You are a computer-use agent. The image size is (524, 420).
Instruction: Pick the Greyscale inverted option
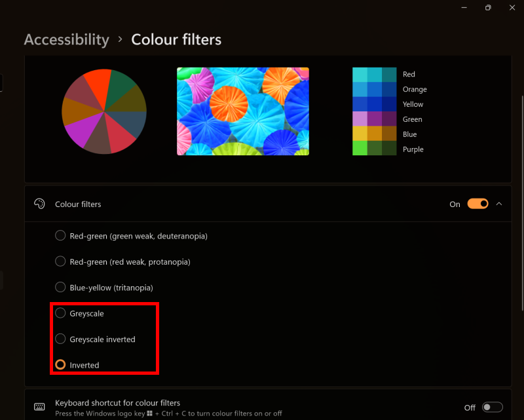pos(60,339)
